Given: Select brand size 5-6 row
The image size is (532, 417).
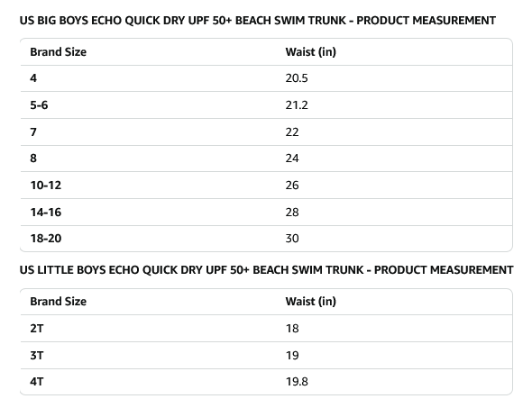Looking at the screenshot, I should [x=266, y=105].
